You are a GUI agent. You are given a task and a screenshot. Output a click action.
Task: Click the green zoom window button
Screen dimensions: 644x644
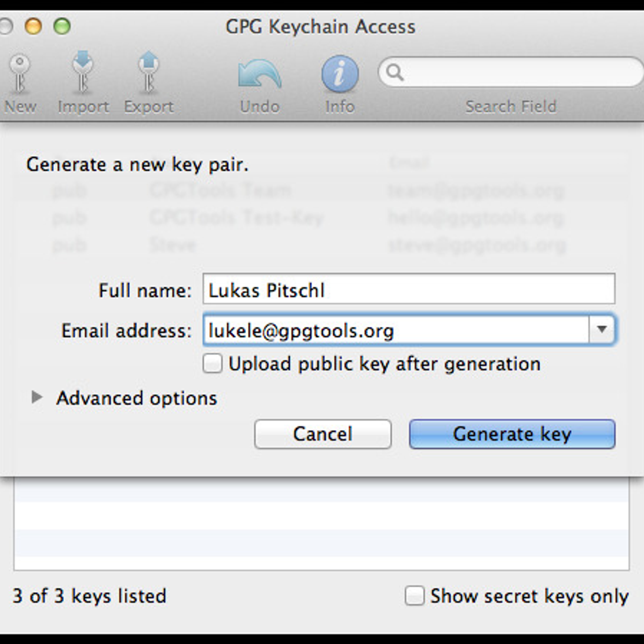62,26
